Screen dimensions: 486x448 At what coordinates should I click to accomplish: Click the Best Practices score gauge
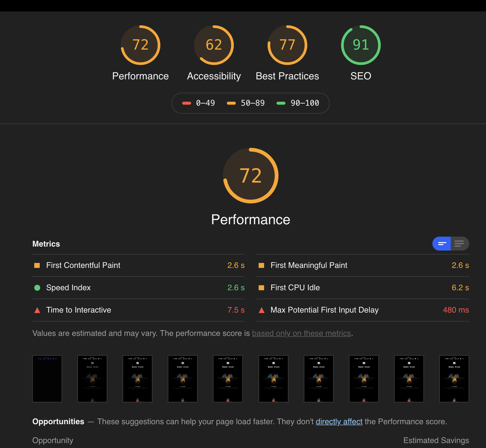(x=287, y=45)
